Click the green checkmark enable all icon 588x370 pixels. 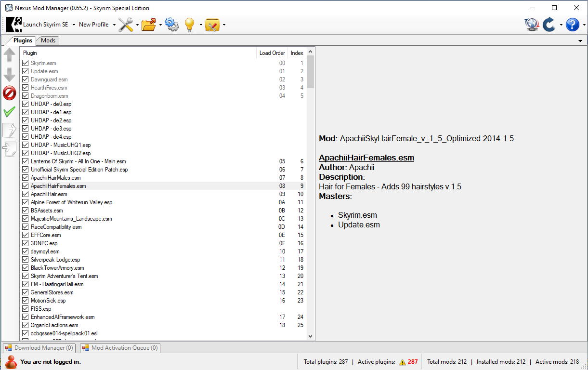click(x=9, y=112)
